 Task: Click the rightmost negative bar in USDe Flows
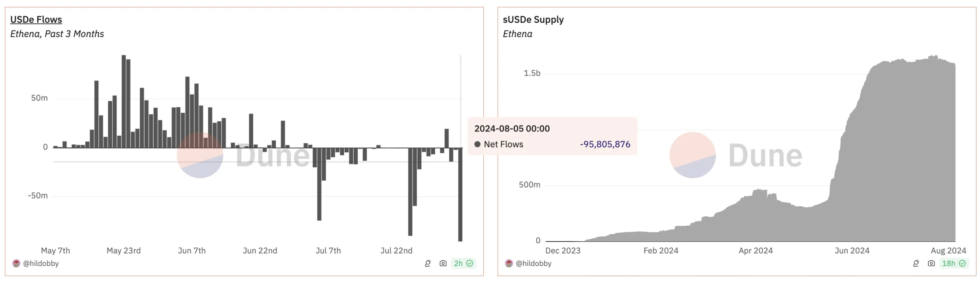460,194
